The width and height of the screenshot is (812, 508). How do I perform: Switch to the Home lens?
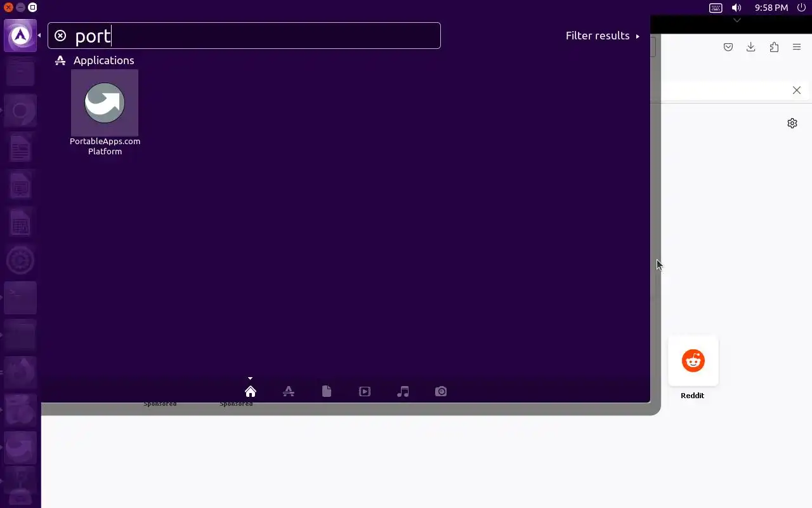coord(251,391)
